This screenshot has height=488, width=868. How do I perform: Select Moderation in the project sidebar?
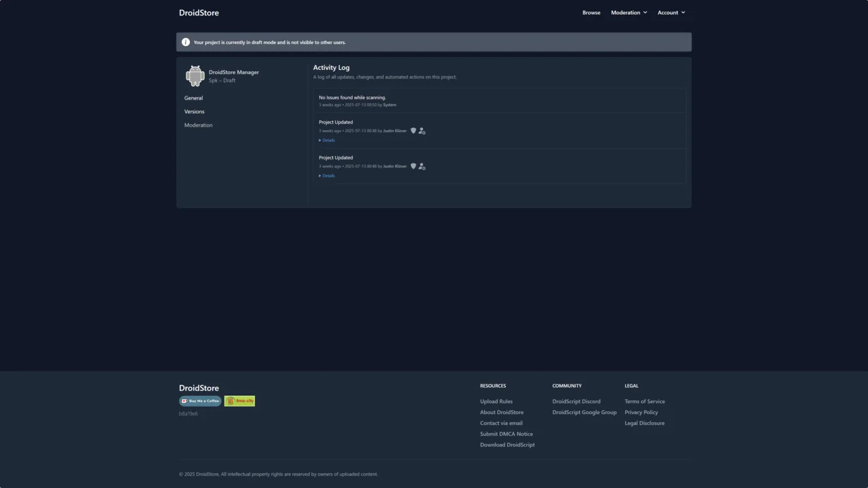(x=198, y=125)
